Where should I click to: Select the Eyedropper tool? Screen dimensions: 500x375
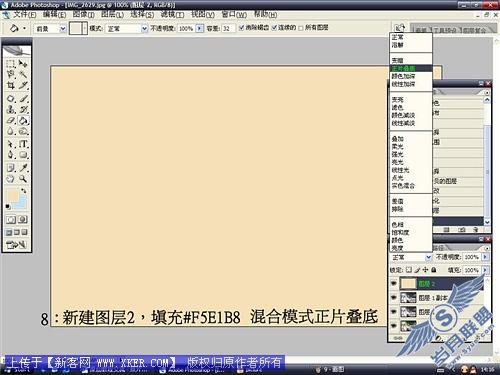point(23,168)
